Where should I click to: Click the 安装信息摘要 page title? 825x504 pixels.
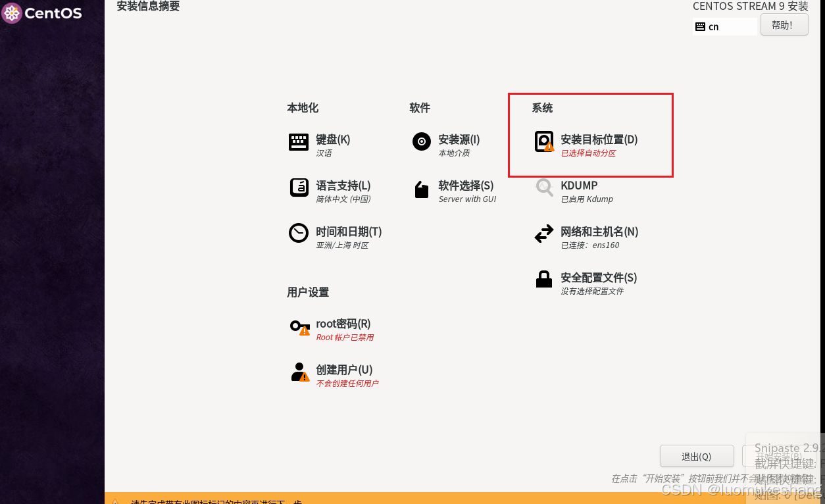[x=148, y=7]
